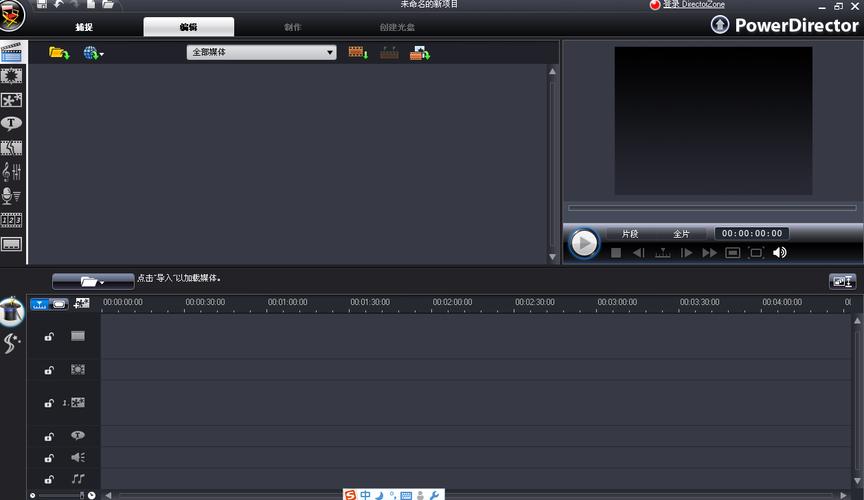This screenshot has width=864, height=500.
Task: Select 全片 movie preview mode
Action: coord(681,234)
